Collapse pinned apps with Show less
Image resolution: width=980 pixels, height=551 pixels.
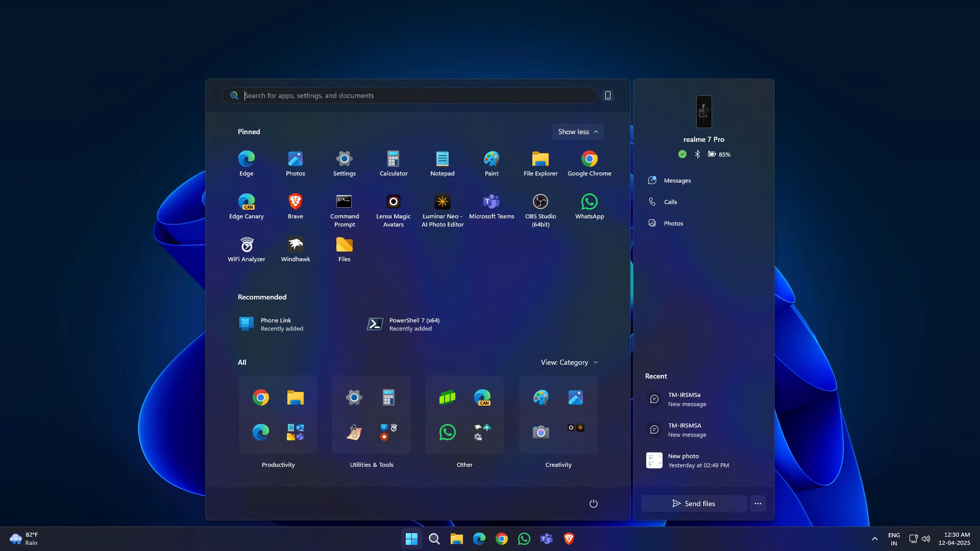578,132
